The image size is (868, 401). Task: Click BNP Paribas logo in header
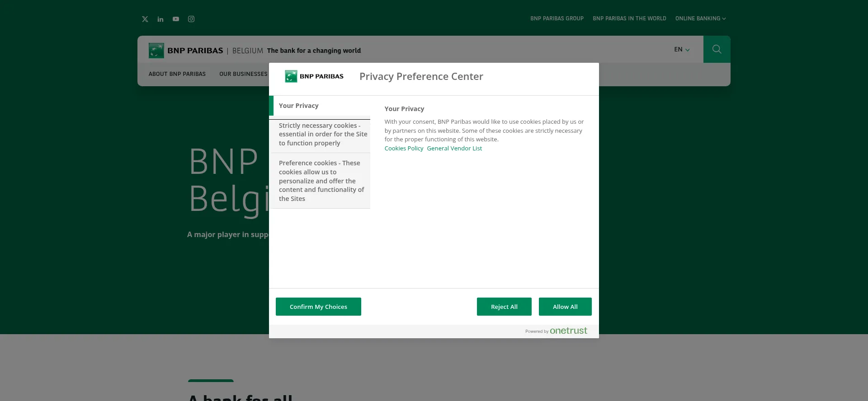186,51
